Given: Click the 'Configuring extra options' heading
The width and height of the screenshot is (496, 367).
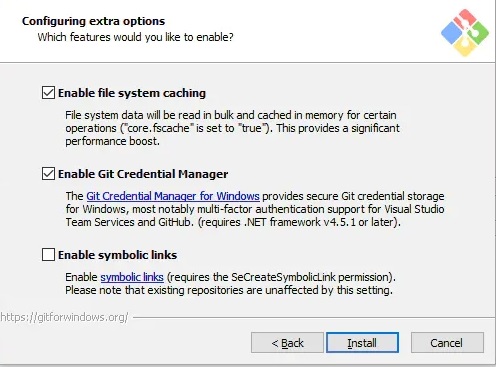Looking at the screenshot, I should click(93, 21).
